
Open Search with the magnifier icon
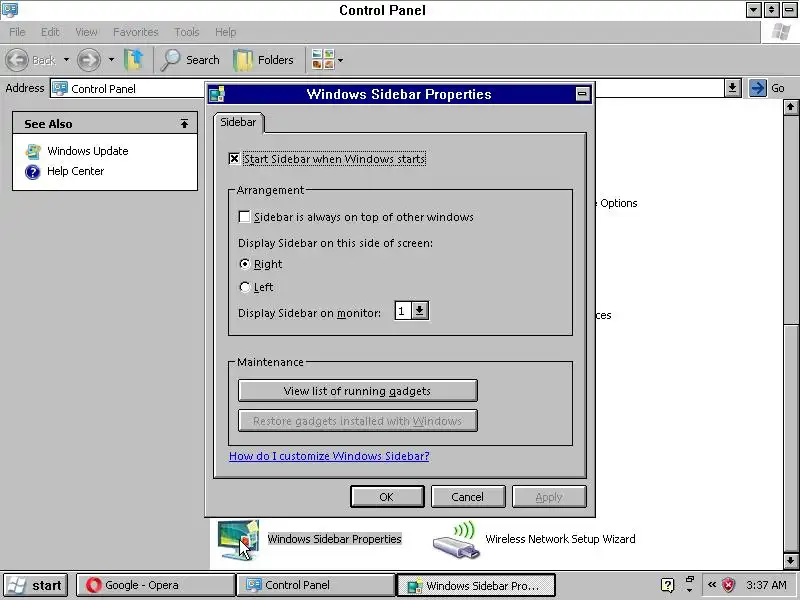tap(170, 60)
